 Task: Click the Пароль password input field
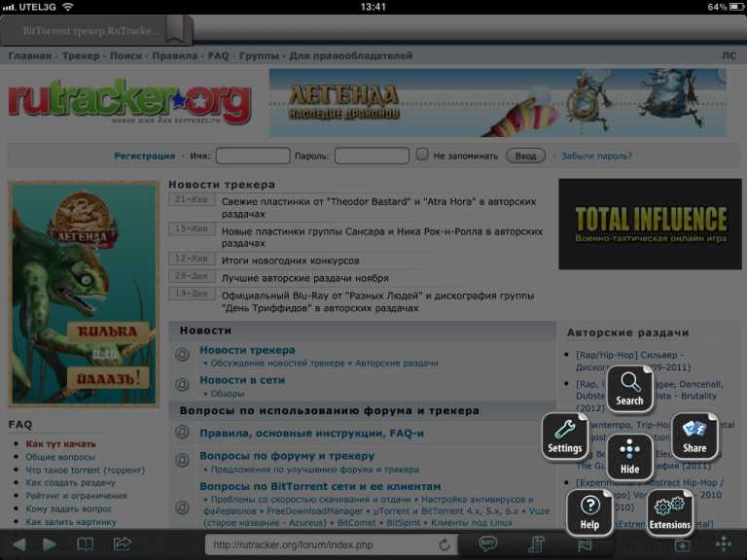(372, 156)
